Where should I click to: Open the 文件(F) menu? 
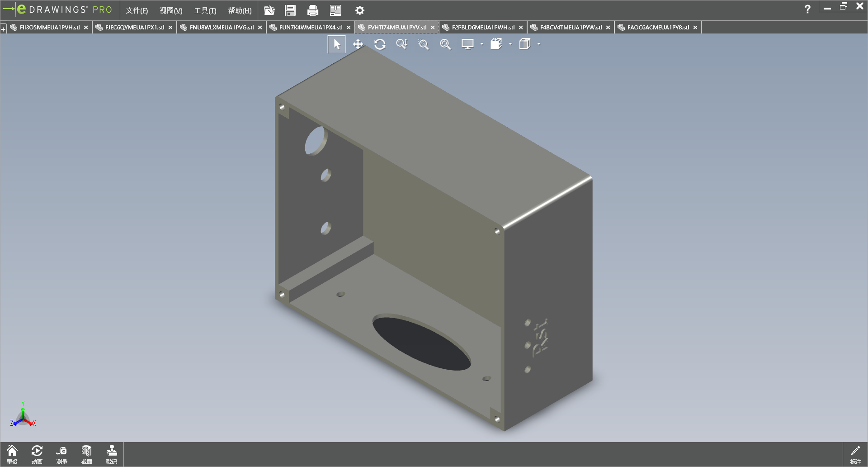[x=137, y=10]
